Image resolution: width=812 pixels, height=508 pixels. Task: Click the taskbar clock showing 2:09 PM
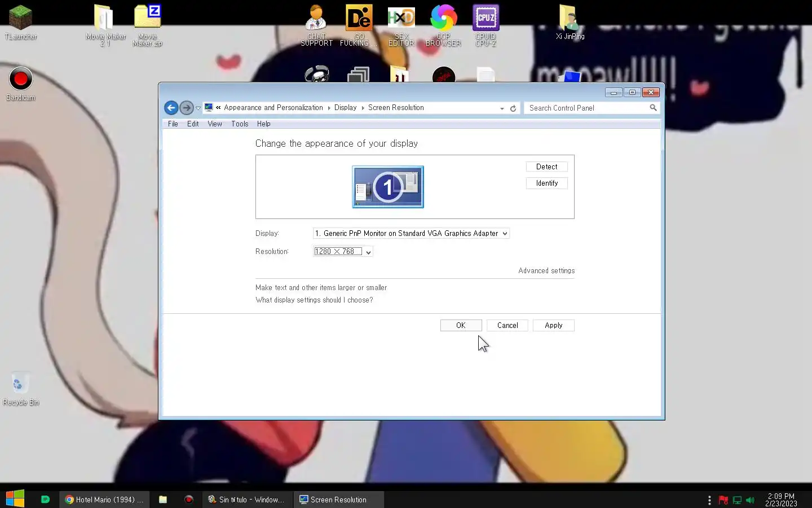(781, 500)
